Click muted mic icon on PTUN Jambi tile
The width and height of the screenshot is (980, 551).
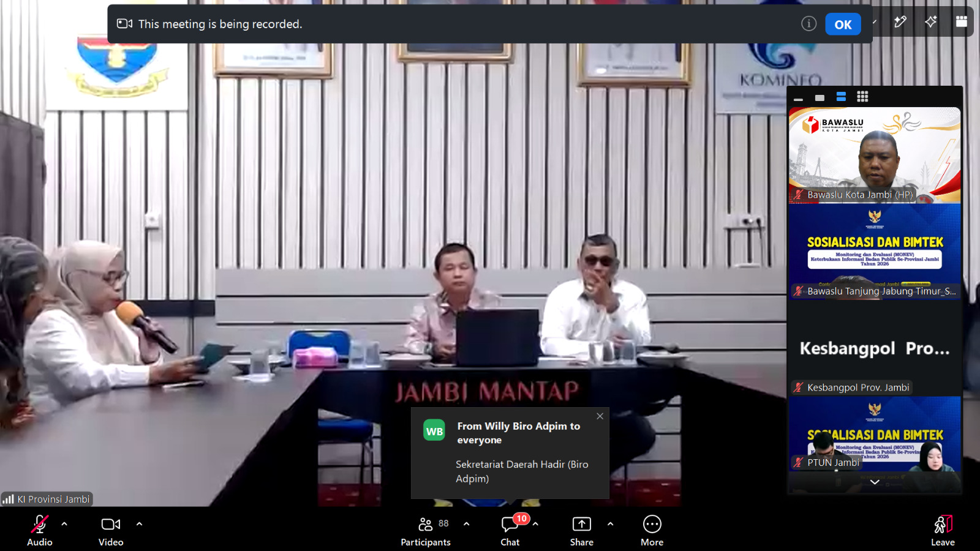pos(799,462)
